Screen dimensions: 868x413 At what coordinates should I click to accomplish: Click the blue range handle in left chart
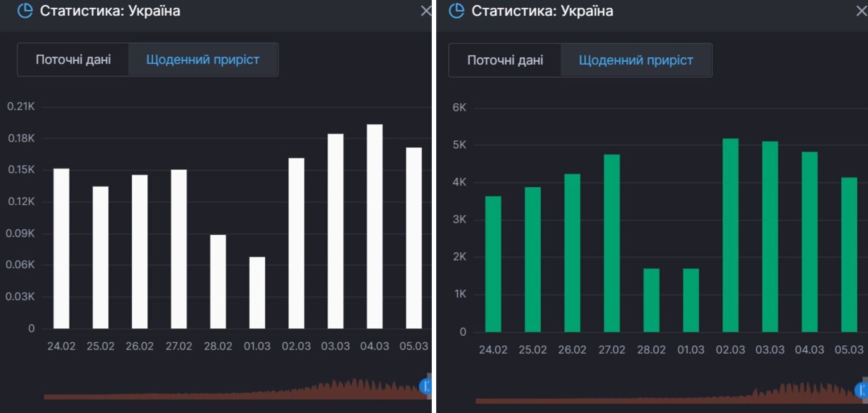426,386
